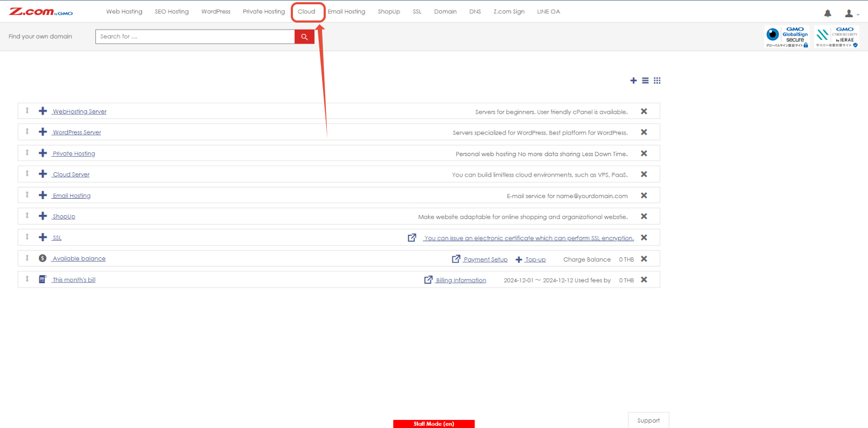Expand the ShopUp plus icon
The width and height of the screenshot is (868, 428).
click(x=43, y=216)
